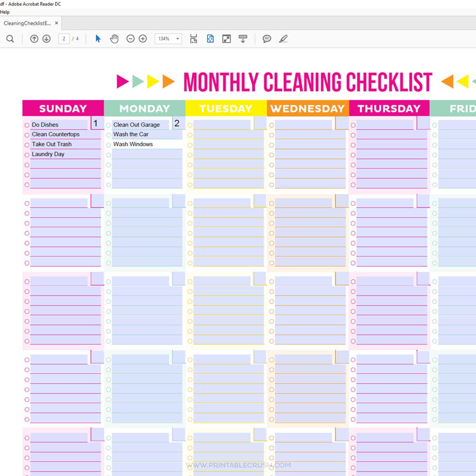Viewport: 476px width, 476px height.
Task: Check off the Do Dishes task
Action: coord(27,124)
